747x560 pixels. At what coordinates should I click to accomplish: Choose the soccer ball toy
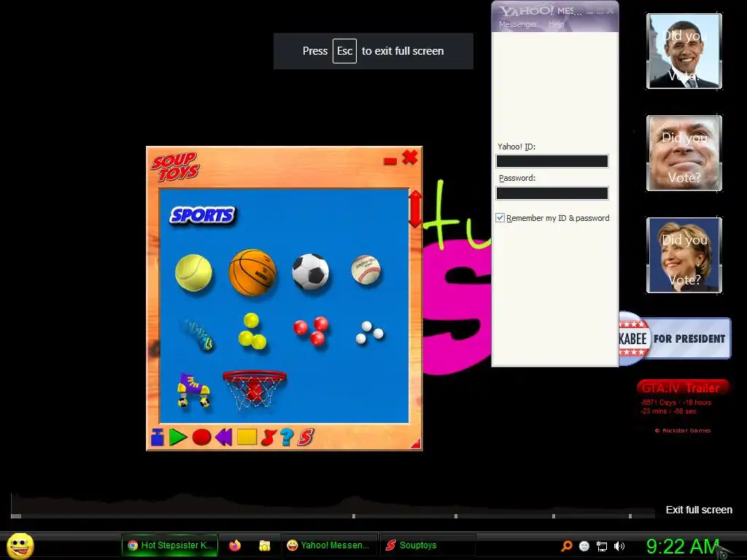(x=311, y=272)
